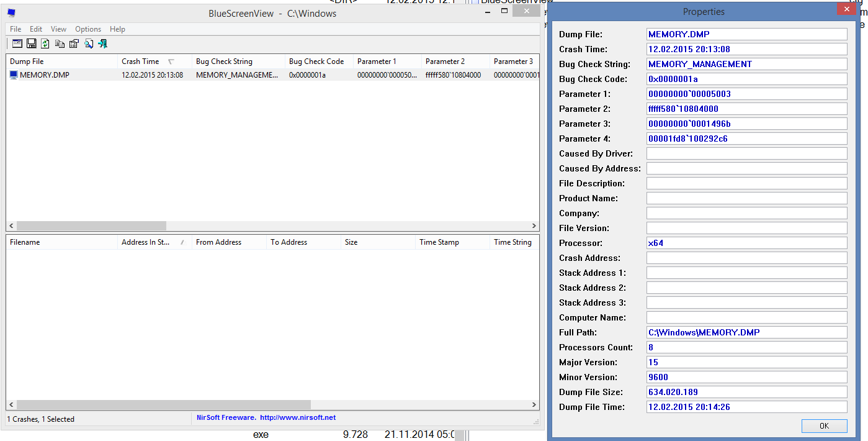Sort by Address In Stack column header
This screenshot has height=441, width=868.
(x=154, y=242)
